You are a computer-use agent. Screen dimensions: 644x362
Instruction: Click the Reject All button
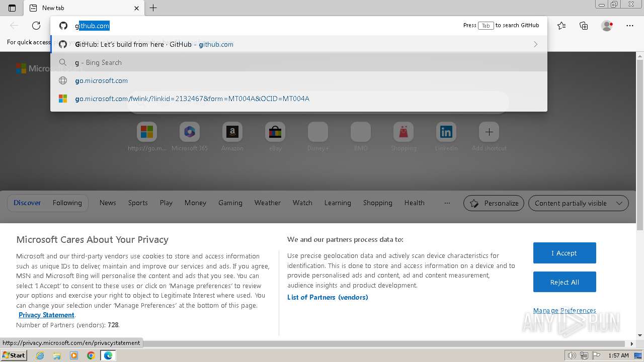click(x=565, y=282)
